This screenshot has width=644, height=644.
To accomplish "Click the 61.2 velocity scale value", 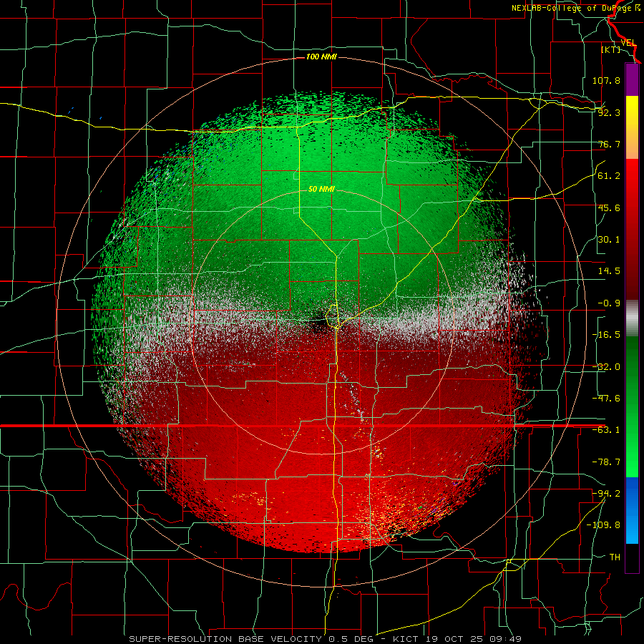I will 609,176.
